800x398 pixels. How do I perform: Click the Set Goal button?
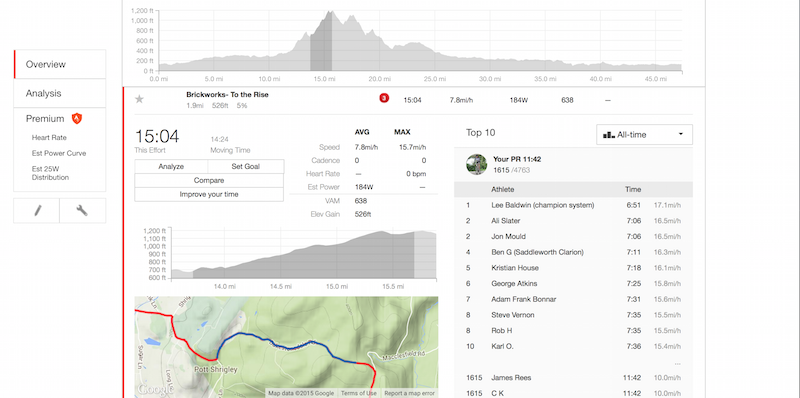246,166
